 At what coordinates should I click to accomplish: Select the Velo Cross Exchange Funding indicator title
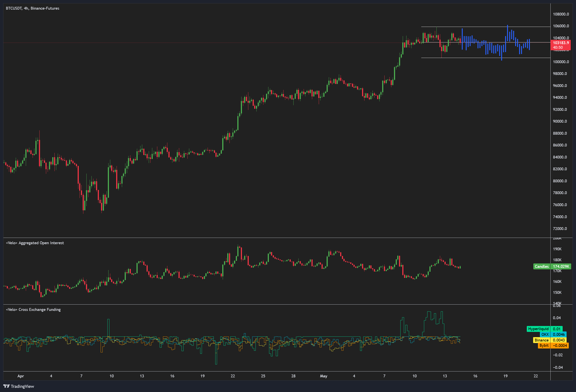33,310
